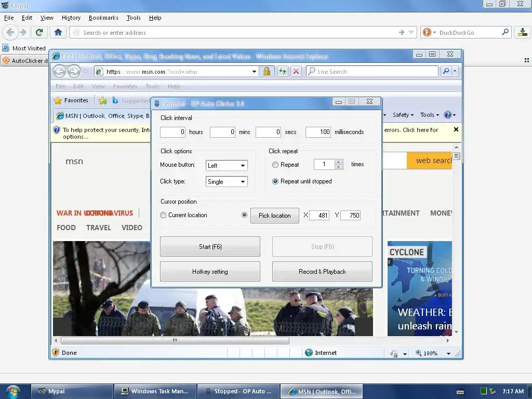Open FOOD link on MSN
The height and width of the screenshot is (399, 532).
coord(66,228)
